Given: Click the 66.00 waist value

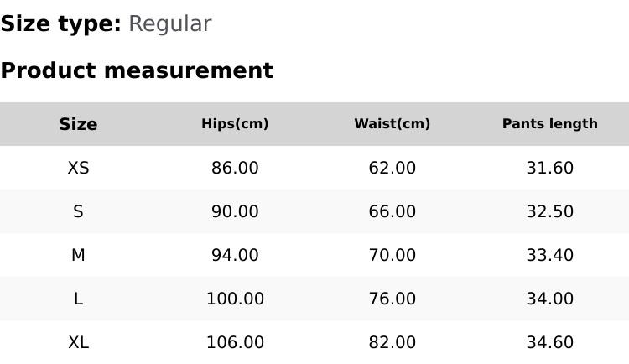Looking at the screenshot, I should coord(392,212).
